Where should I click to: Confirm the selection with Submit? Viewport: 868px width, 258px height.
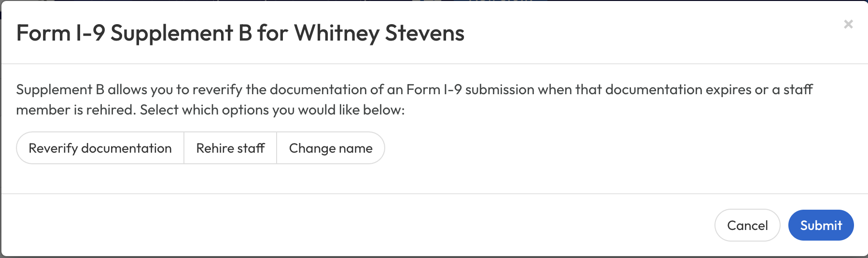pyautogui.click(x=821, y=225)
